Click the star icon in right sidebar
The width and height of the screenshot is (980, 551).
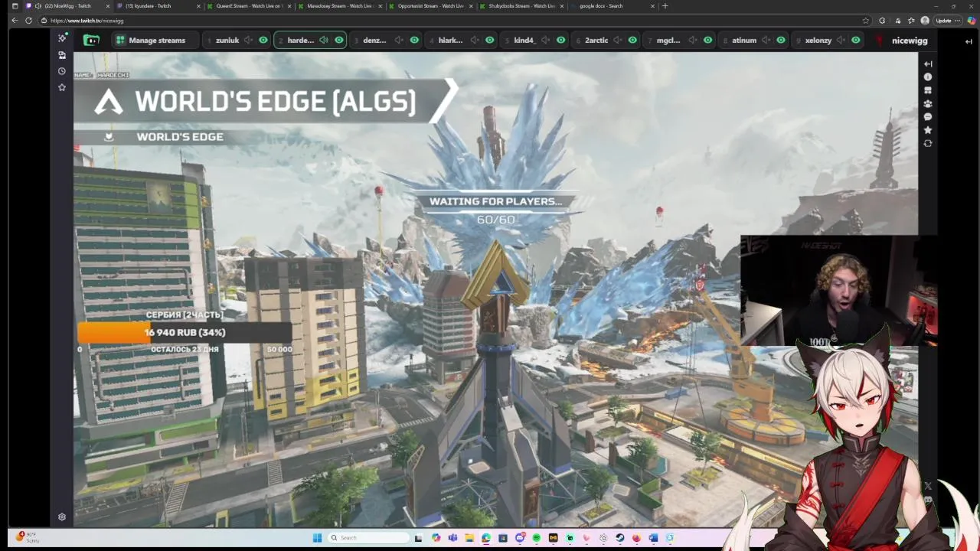coord(928,130)
